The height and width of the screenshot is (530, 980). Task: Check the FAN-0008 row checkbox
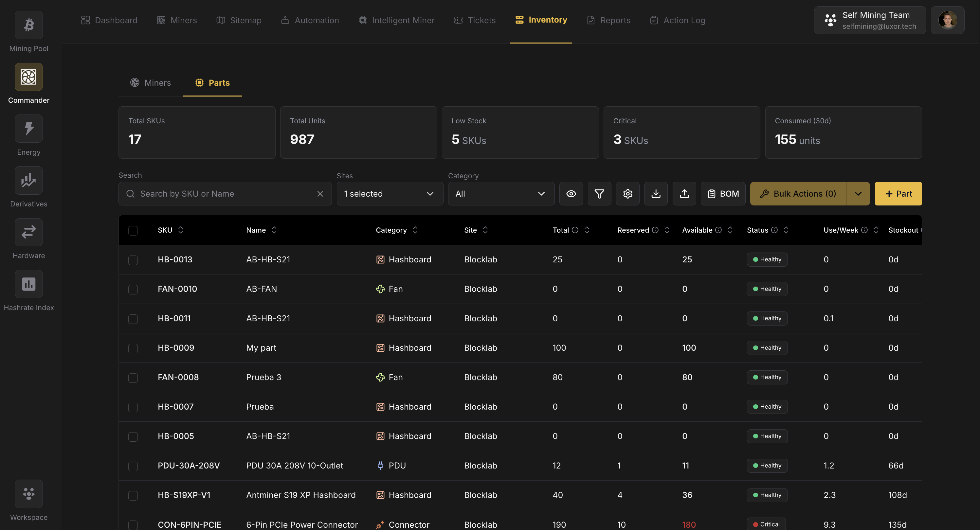click(x=133, y=378)
